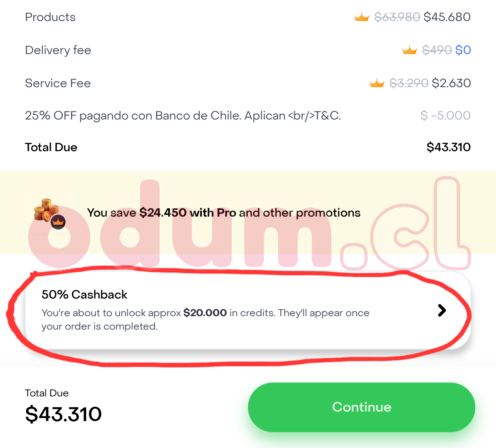Click the Service Fee label
The width and height of the screenshot is (496, 448).
tap(58, 83)
